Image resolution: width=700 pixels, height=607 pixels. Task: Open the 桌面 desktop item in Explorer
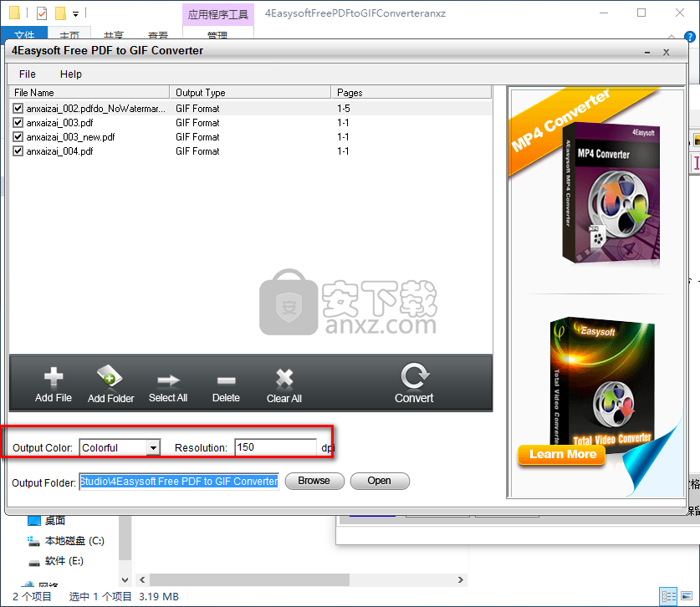[47, 520]
